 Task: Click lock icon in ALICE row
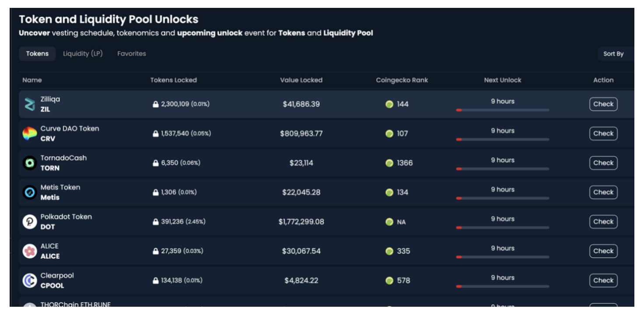coord(155,251)
